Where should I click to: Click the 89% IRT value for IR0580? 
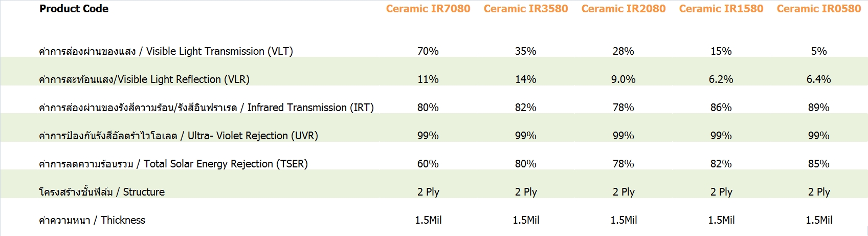point(819,108)
